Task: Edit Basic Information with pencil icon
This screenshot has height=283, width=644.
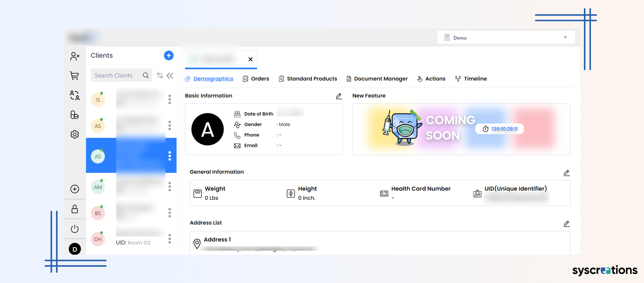Action: pos(339,96)
